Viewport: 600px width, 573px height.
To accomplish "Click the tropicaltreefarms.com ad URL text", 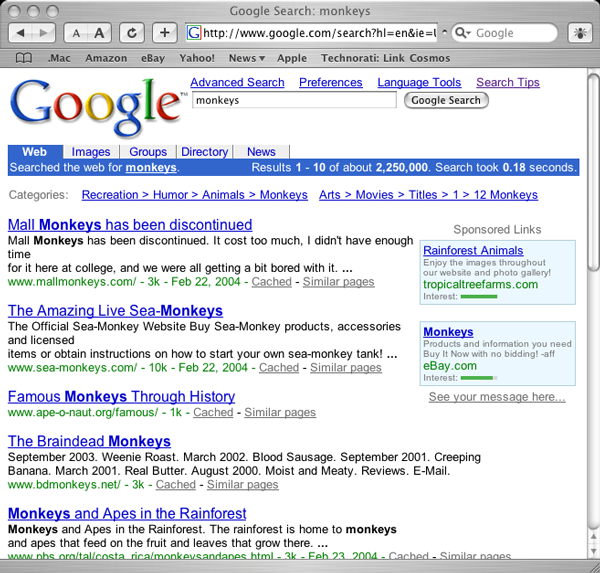I will coord(481,284).
